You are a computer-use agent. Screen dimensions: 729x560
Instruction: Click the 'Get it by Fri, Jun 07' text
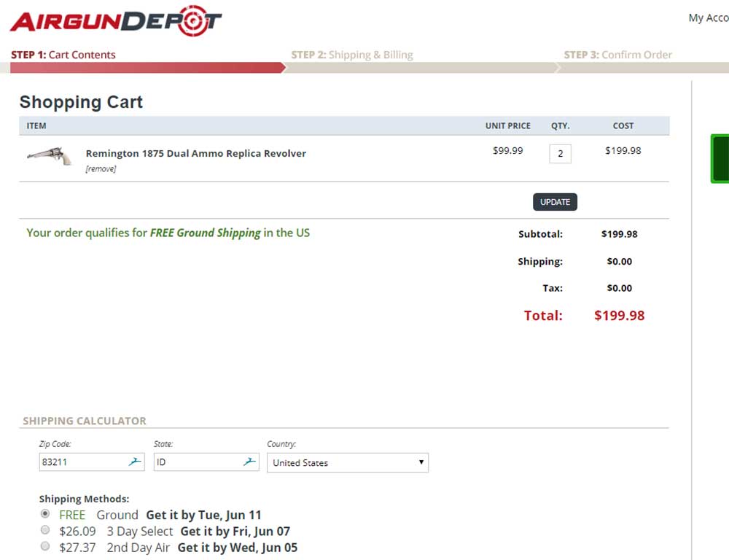(235, 531)
